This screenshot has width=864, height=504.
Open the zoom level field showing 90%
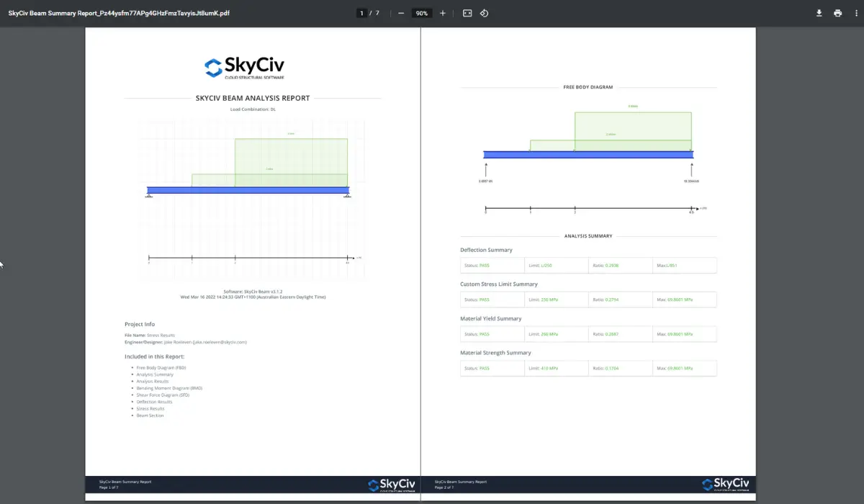click(421, 12)
